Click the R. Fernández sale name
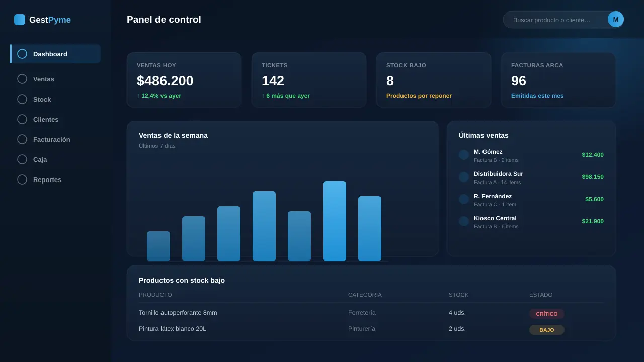Screen dimensions: 644x362 (493, 196)
